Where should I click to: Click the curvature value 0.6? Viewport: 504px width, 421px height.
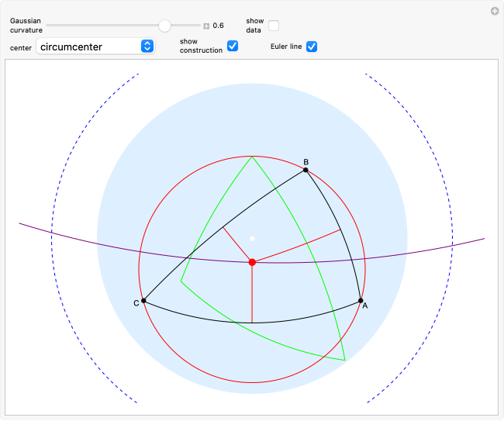point(218,26)
